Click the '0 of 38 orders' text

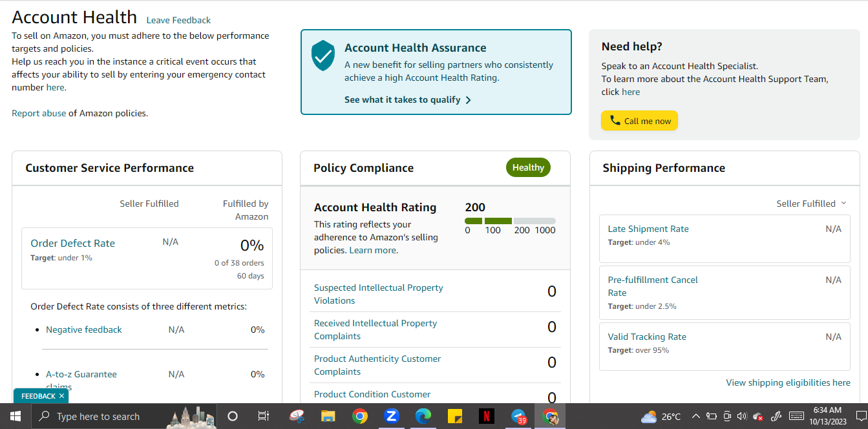239,263
